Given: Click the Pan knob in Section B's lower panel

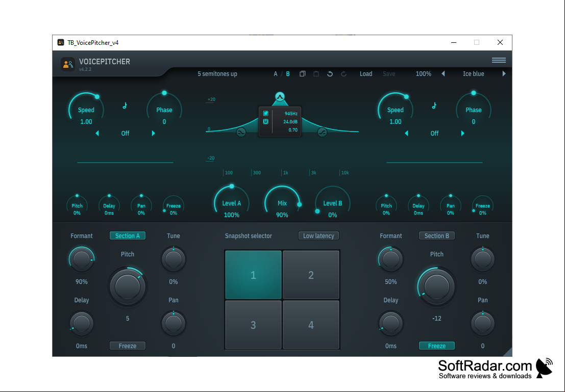Looking at the screenshot, I should (x=482, y=324).
